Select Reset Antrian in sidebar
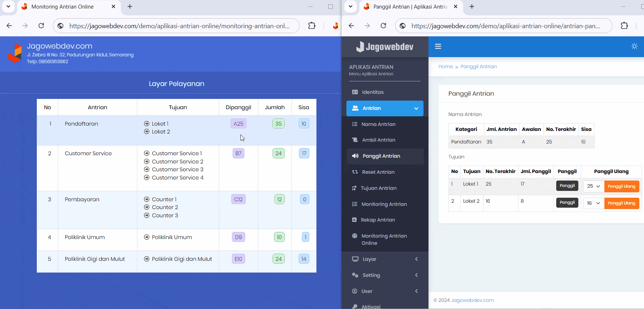The width and height of the screenshot is (644, 309). pos(378,172)
